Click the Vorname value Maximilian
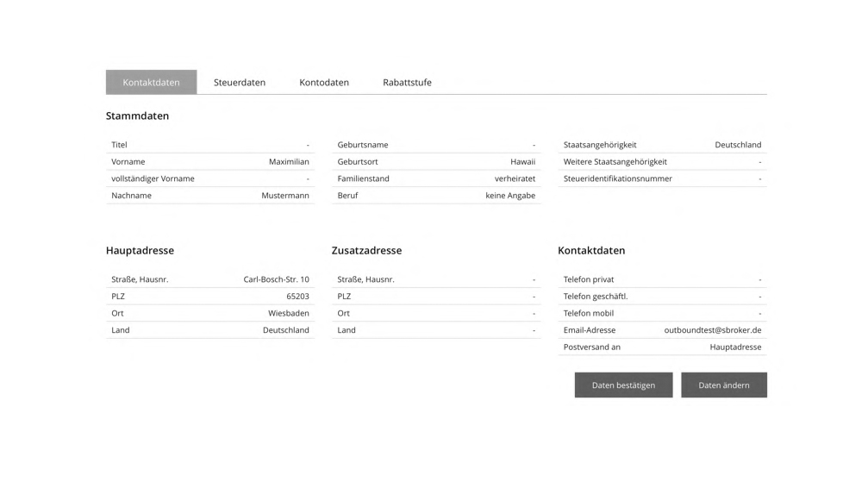The width and height of the screenshot is (868, 482). (289, 162)
